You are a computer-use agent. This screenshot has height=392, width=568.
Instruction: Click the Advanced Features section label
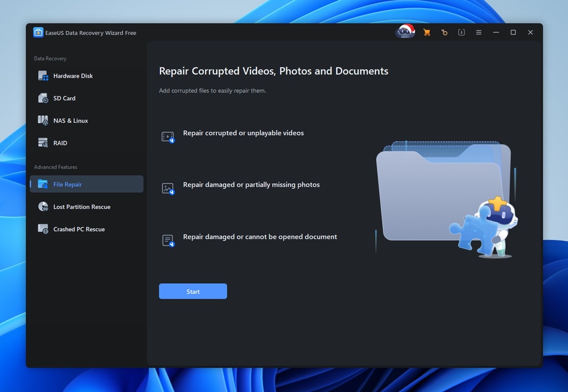[55, 167]
